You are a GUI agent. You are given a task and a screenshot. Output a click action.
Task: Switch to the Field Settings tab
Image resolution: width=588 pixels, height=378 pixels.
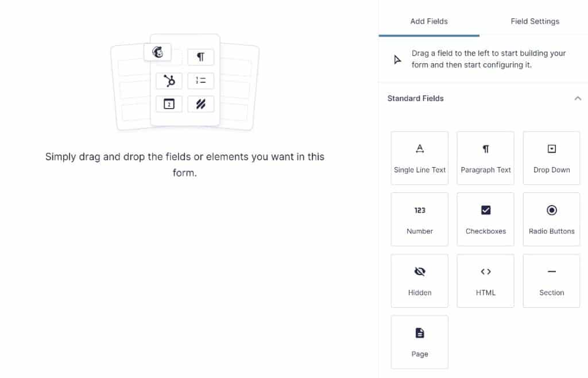(x=535, y=21)
